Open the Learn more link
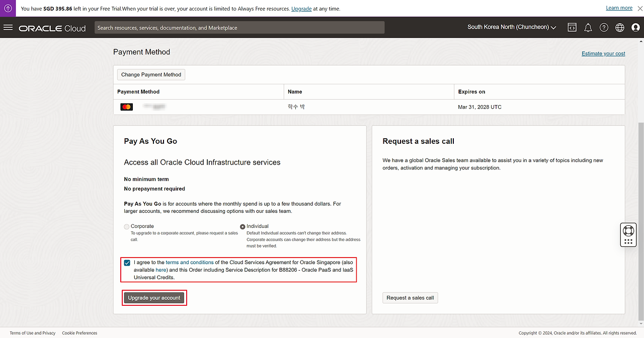 (x=619, y=8)
